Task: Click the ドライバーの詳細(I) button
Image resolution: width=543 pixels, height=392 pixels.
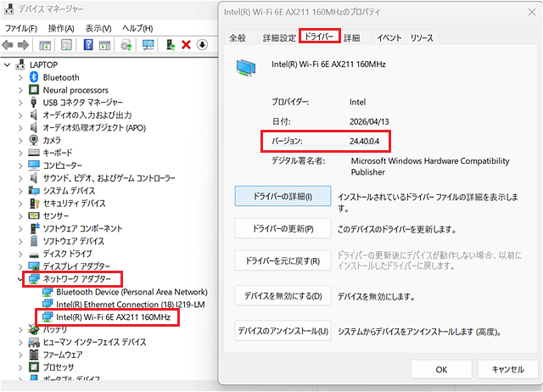Action: [283, 196]
